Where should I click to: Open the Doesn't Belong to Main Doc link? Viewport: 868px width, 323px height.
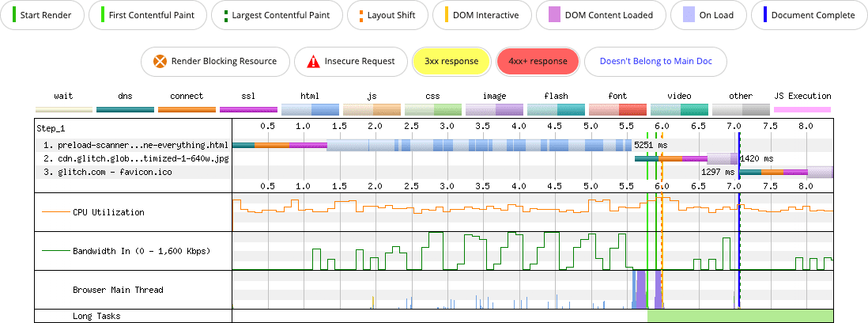click(655, 61)
